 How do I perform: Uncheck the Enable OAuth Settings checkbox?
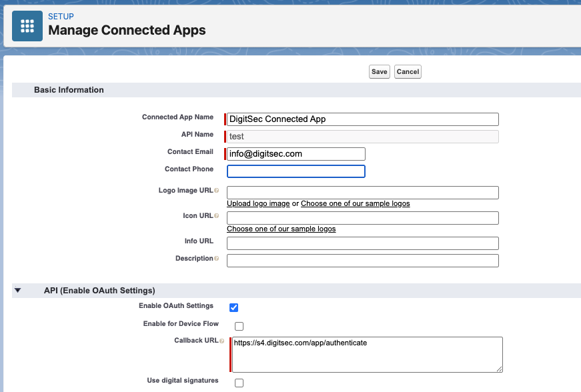tap(234, 307)
